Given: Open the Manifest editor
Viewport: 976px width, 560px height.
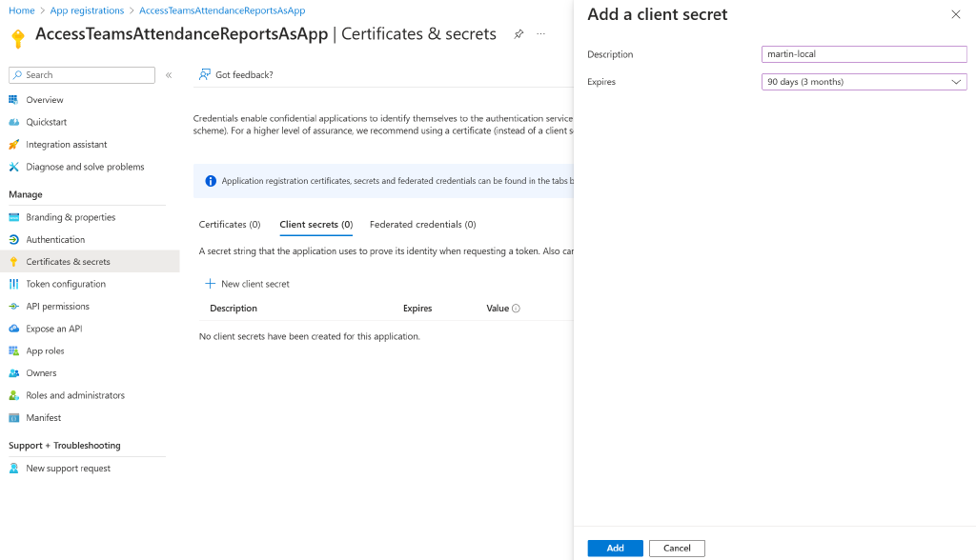Looking at the screenshot, I should click(44, 417).
